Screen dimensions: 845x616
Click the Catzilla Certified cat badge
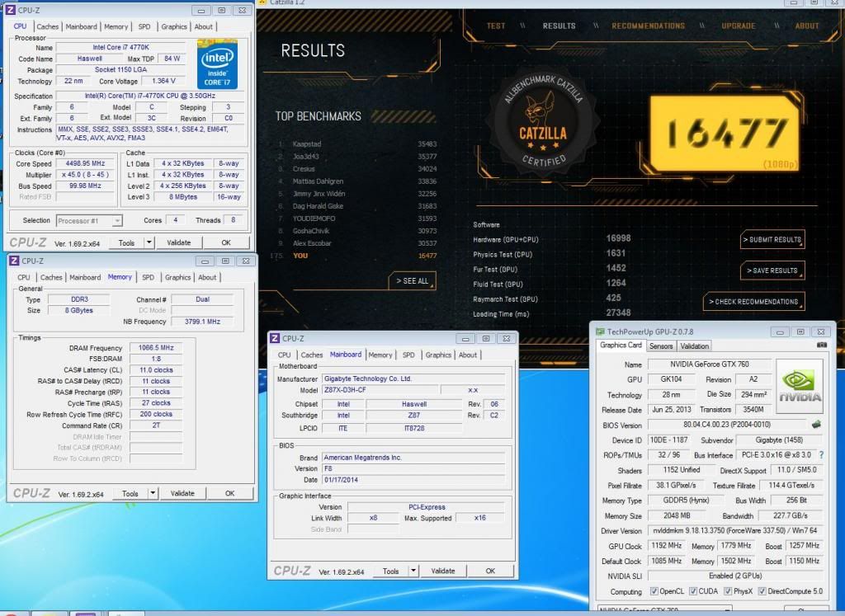click(543, 122)
